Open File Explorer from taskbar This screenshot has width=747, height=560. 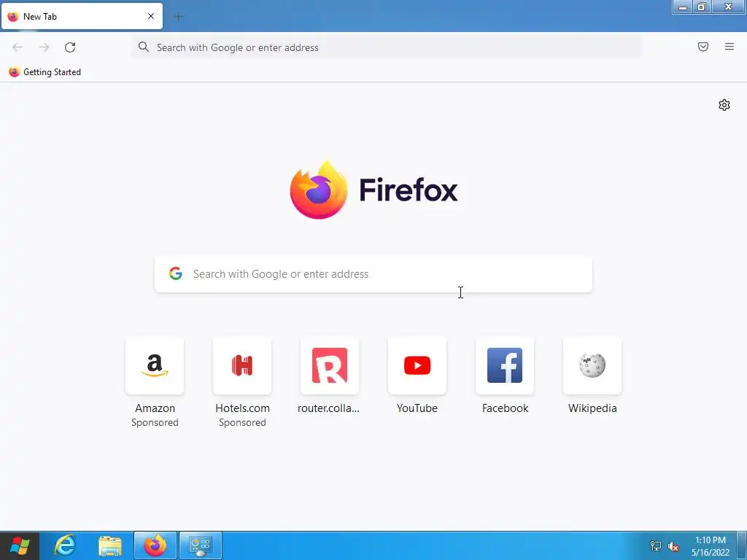(110, 545)
